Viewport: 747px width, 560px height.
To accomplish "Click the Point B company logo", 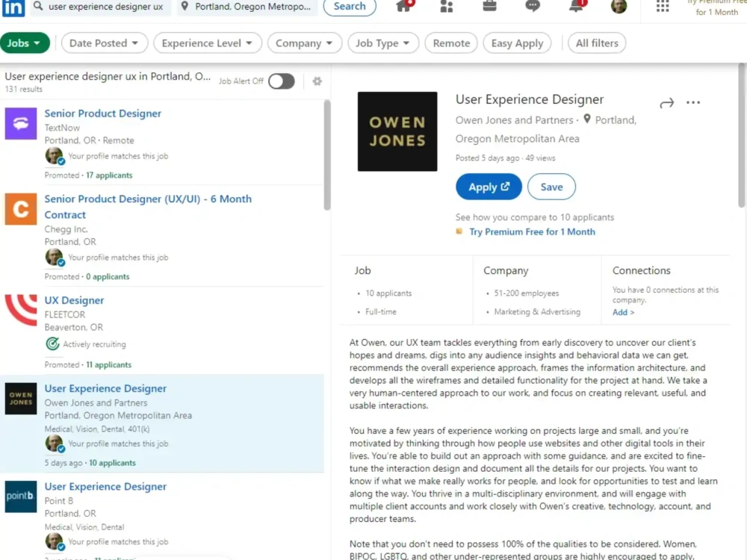I will (20, 497).
